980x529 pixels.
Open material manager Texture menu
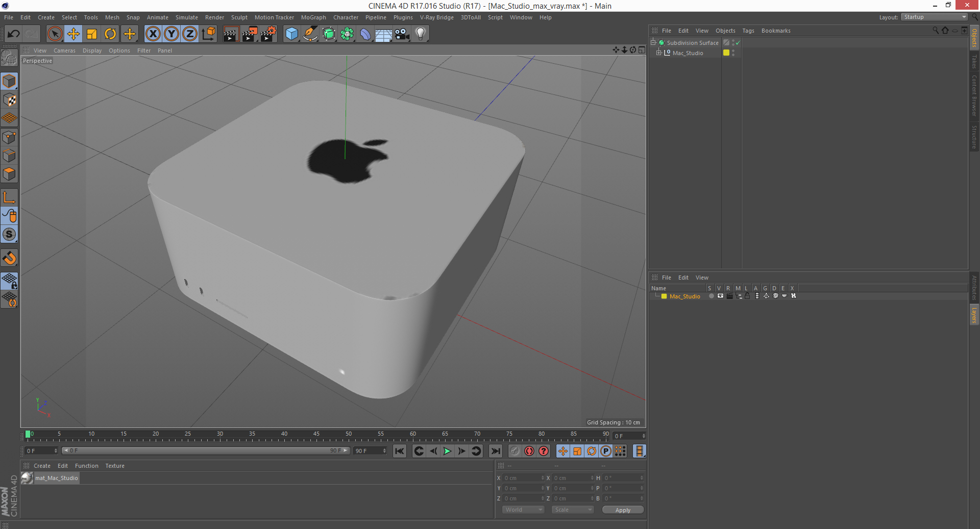coord(115,466)
